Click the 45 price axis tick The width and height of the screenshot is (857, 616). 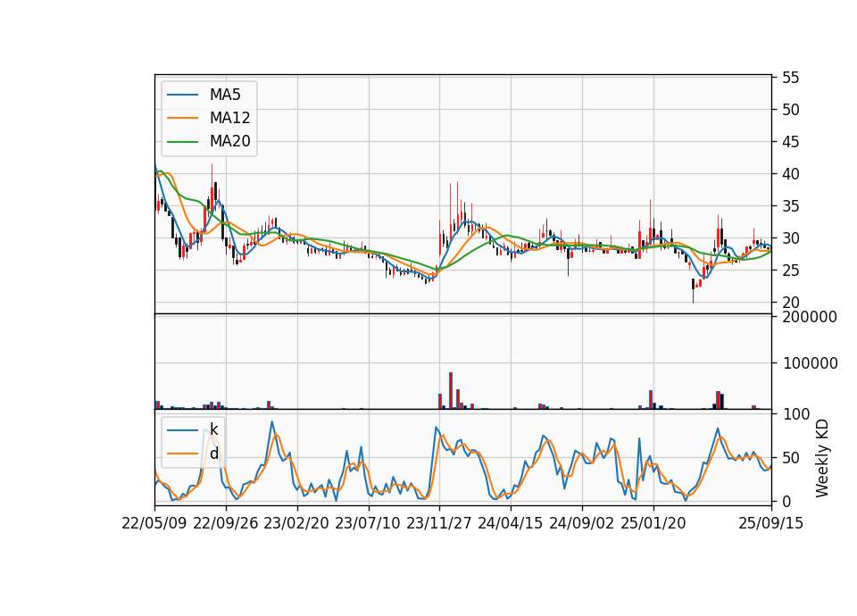click(790, 142)
